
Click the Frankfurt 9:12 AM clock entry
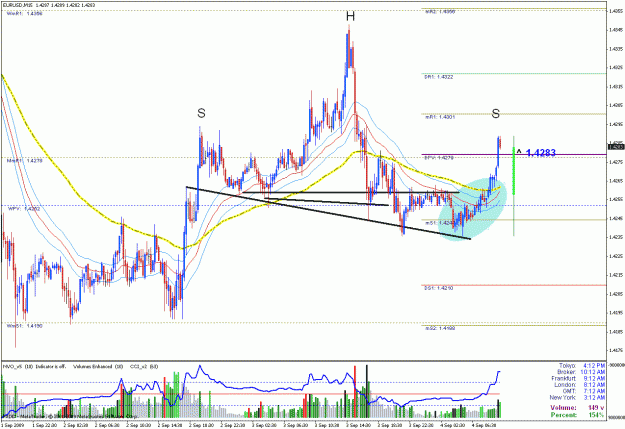(578, 378)
